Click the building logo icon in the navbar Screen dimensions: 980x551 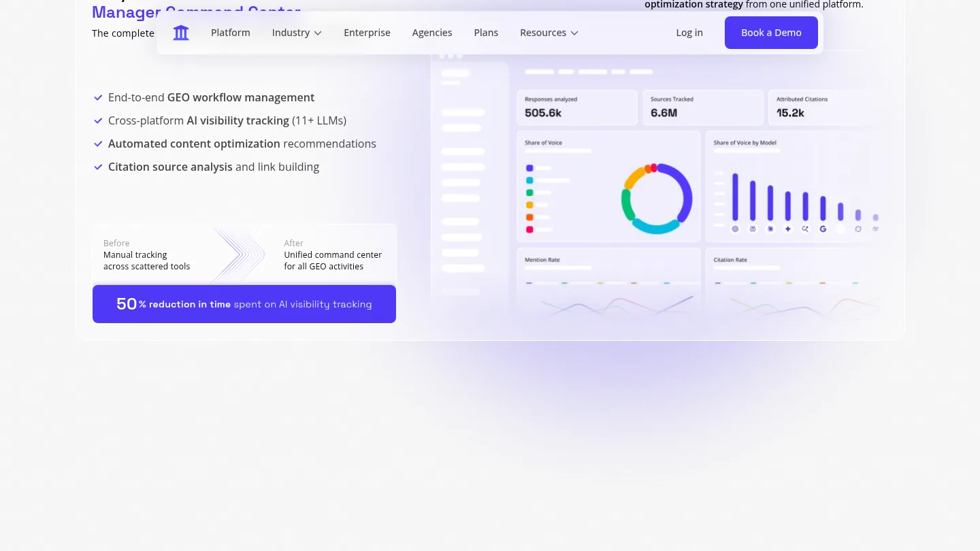coord(181,33)
